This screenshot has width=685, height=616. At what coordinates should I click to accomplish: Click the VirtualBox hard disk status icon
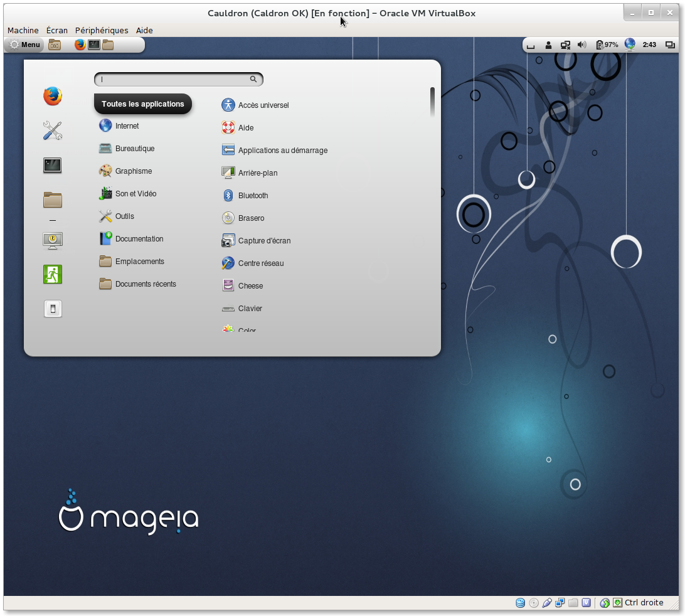point(520,603)
